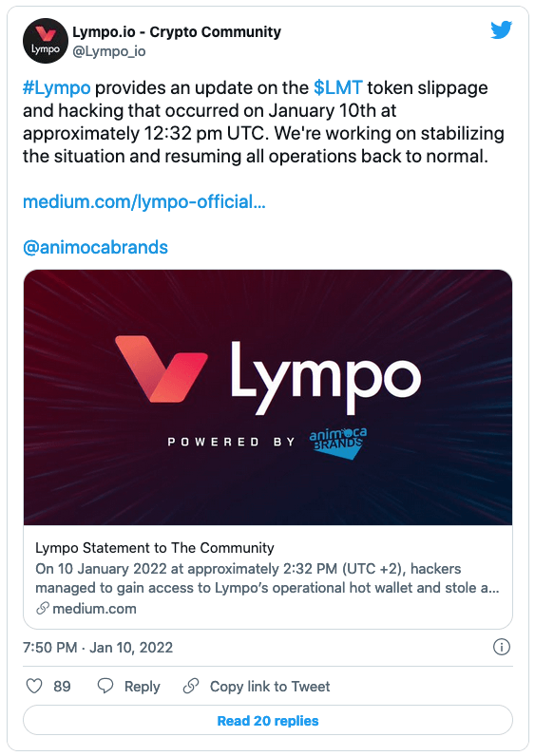The image size is (535, 756).
Task: Open Lympo.io - Crypto Community display name
Action: [x=177, y=32]
